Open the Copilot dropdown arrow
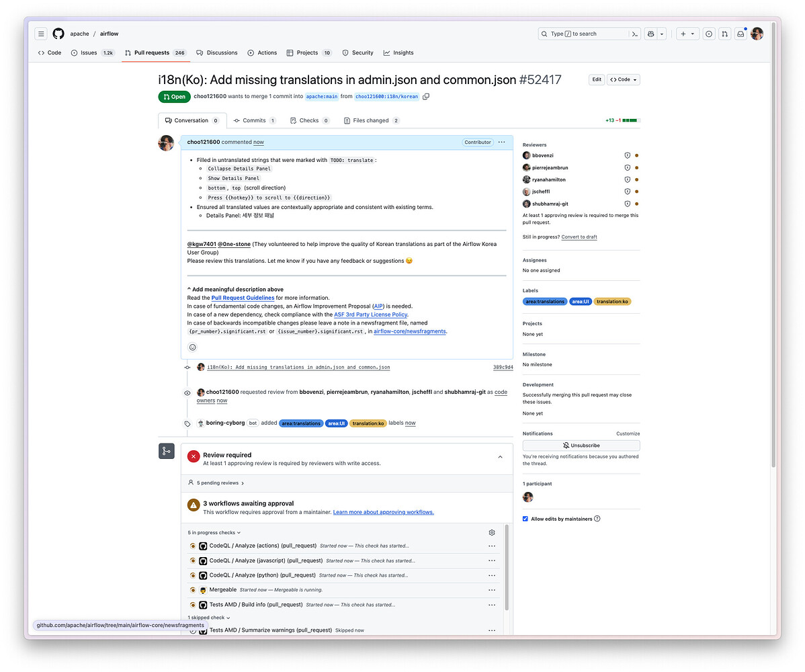The width and height of the screenshot is (805, 672). (x=662, y=34)
